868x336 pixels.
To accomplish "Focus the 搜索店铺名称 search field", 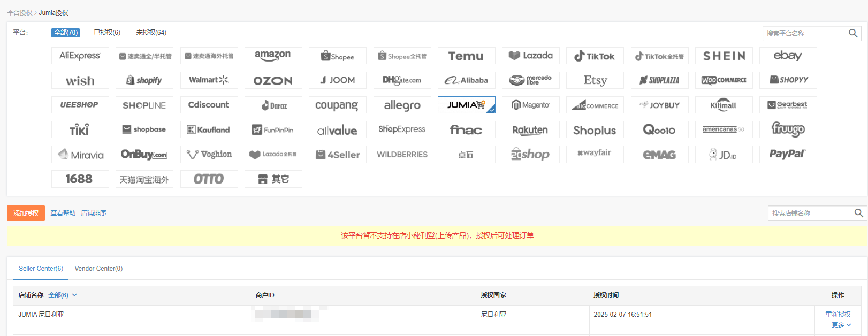I will pyautogui.click(x=811, y=213).
